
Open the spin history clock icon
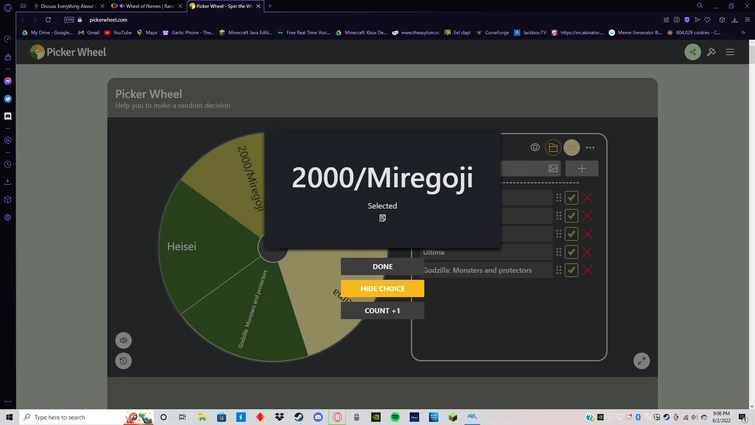[x=123, y=361]
